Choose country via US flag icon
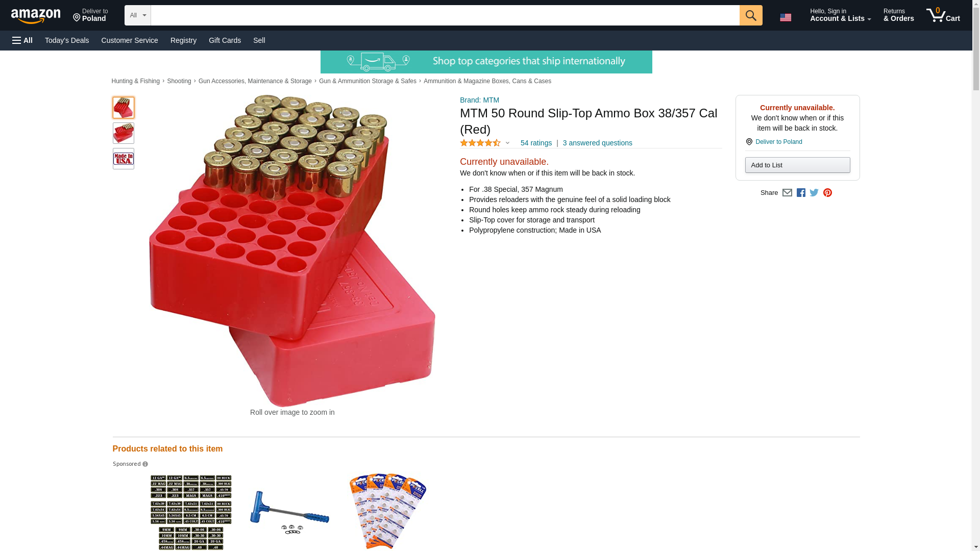 [x=786, y=17]
